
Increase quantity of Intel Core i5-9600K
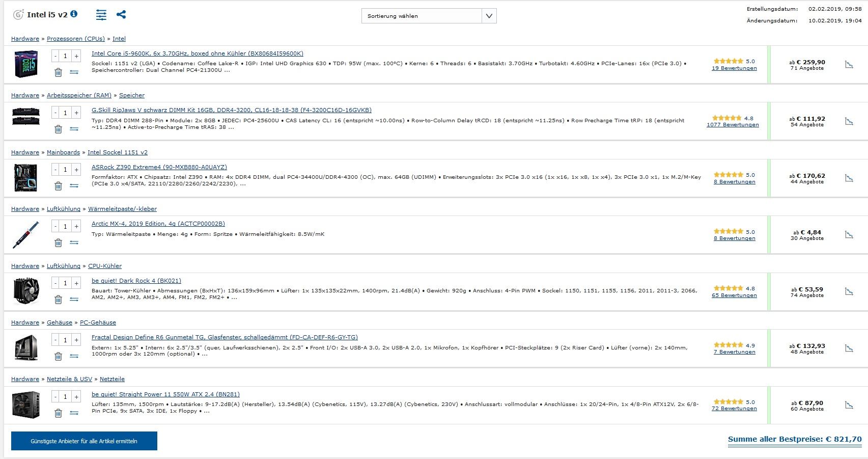coord(76,56)
